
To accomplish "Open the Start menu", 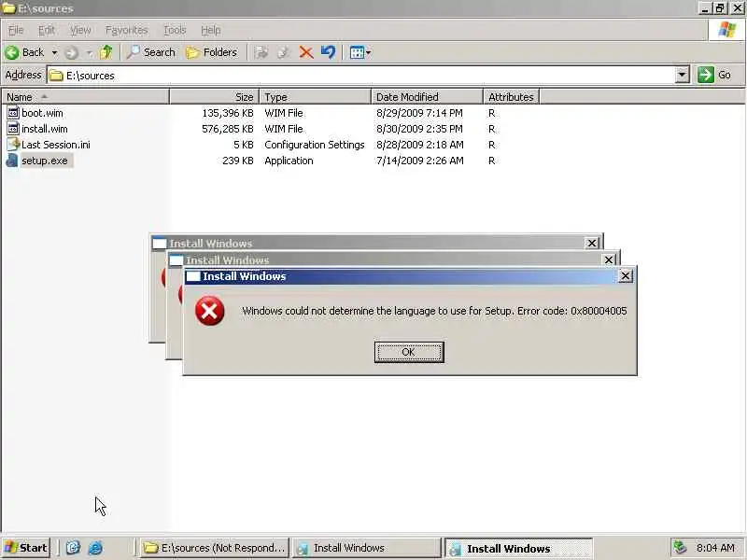I will (26, 548).
